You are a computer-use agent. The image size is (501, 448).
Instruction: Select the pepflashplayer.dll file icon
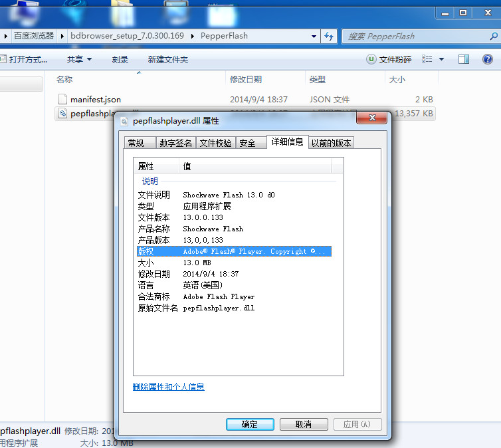pyautogui.click(x=62, y=114)
